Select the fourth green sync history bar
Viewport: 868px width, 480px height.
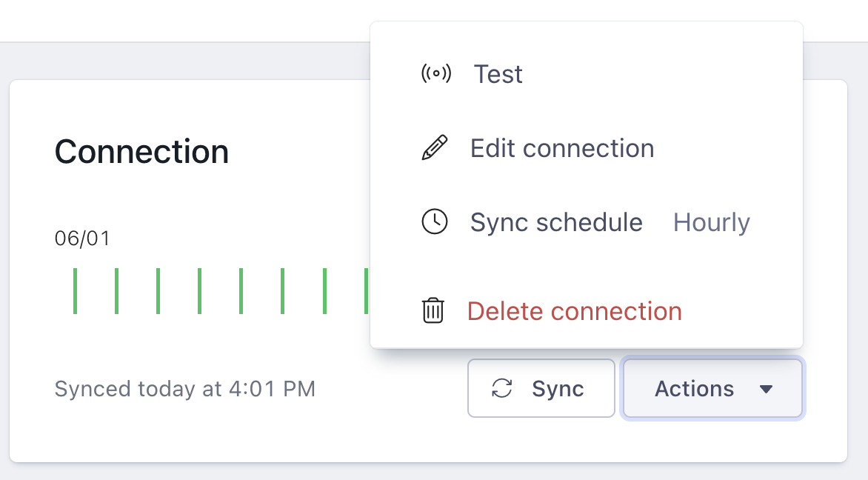tap(199, 291)
